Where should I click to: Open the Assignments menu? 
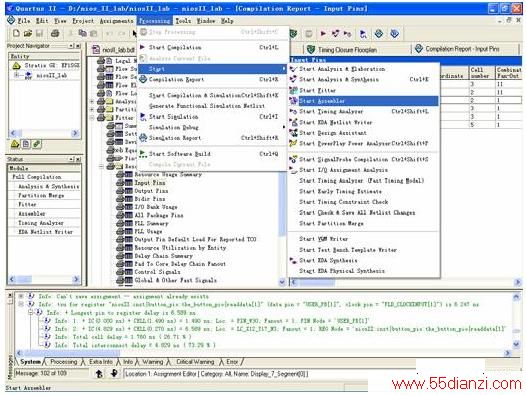pyautogui.click(x=116, y=21)
